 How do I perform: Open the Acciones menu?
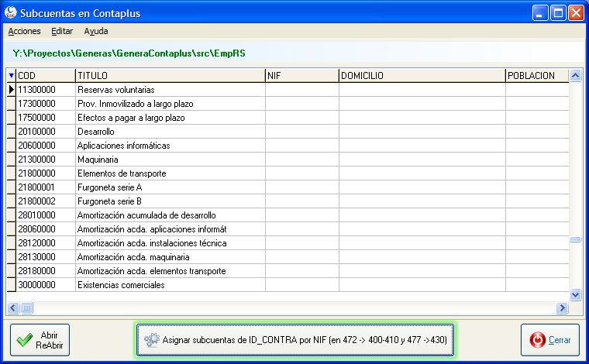point(25,31)
